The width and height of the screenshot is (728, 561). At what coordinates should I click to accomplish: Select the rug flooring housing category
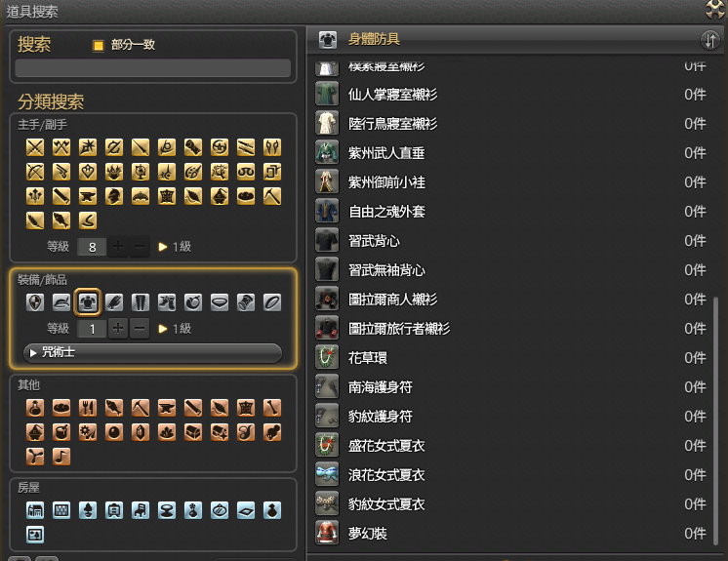(x=246, y=510)
